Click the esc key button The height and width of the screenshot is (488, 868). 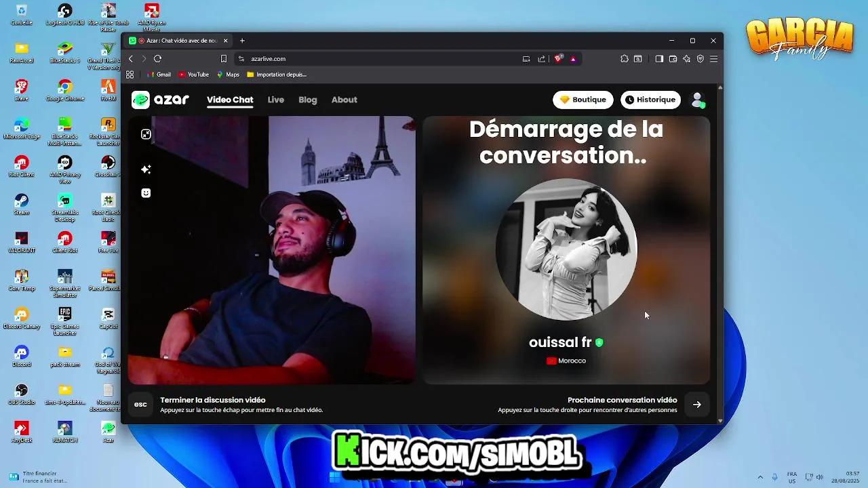(140, 405)
